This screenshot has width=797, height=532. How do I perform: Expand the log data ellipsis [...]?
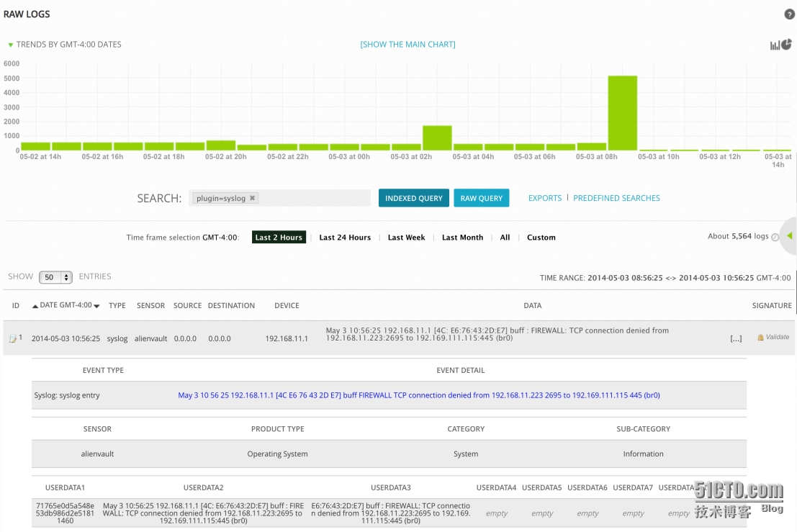click(x=736, y=338)
